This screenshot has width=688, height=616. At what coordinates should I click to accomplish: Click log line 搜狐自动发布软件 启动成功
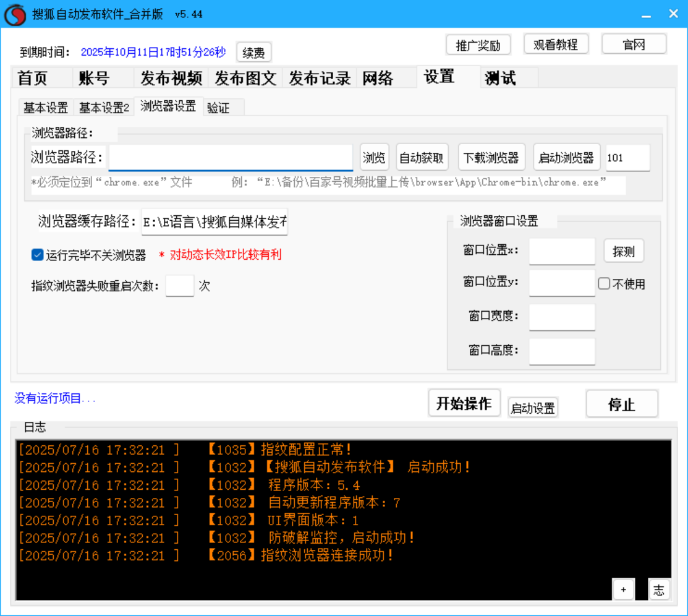pos(244,467)
